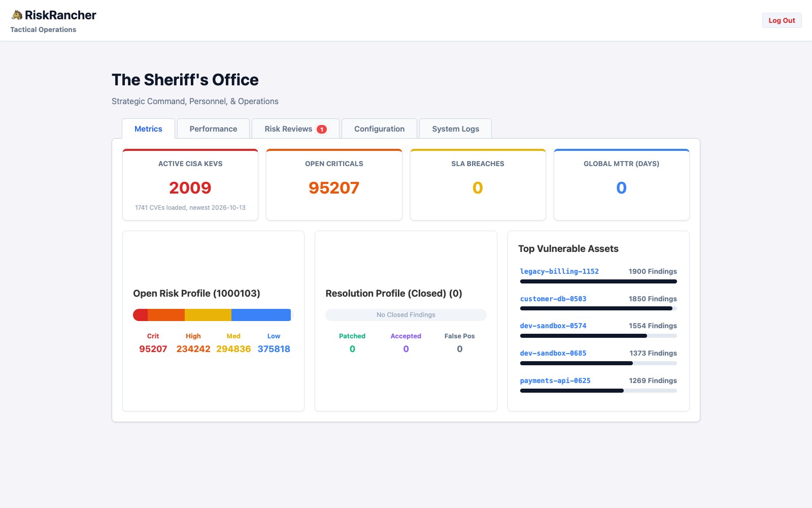Click the yellow Med segment of risk bar

[208, 315]
